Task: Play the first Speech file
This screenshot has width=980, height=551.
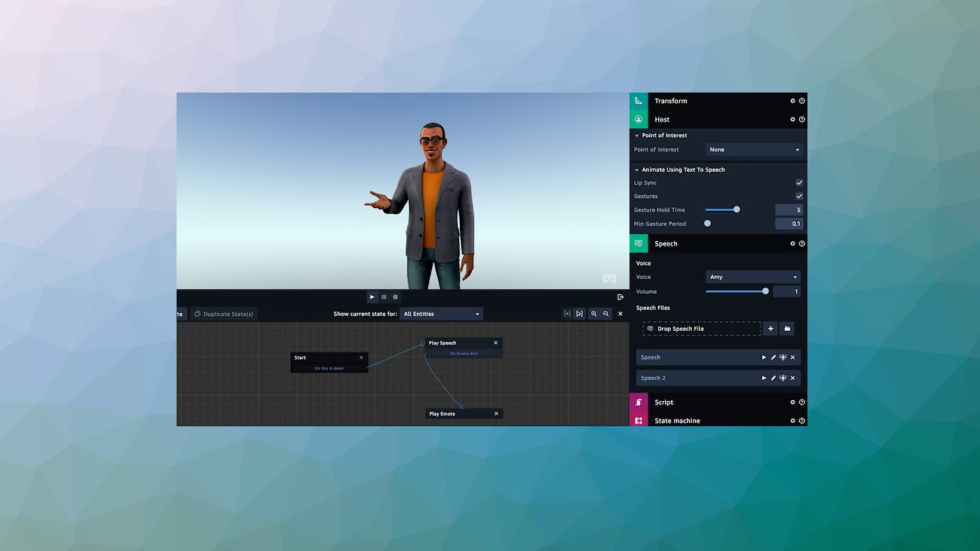Action: pyautogui.click(x=764, y=358)
